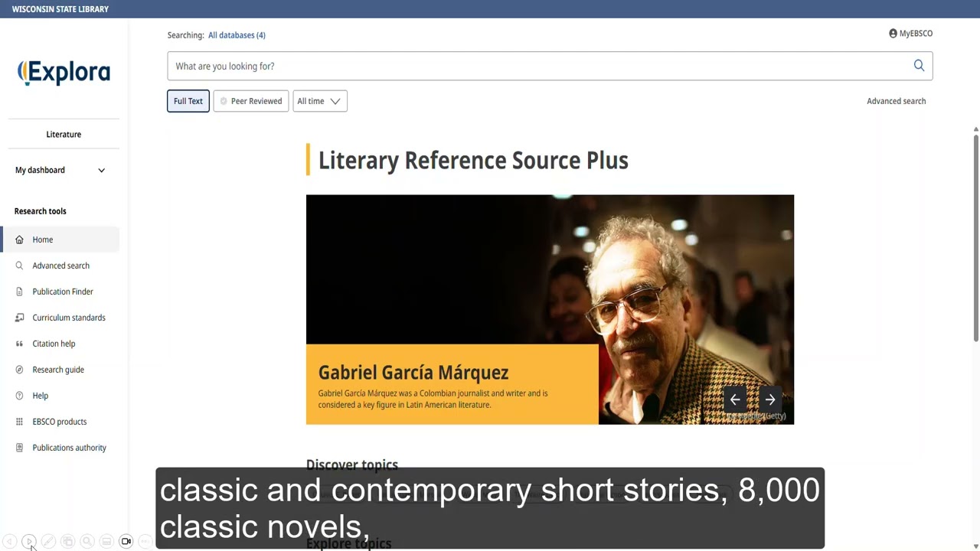Click the Research guide compass icon
The image size is (980, 551).
pyautogui.click(x=19, y=370)
